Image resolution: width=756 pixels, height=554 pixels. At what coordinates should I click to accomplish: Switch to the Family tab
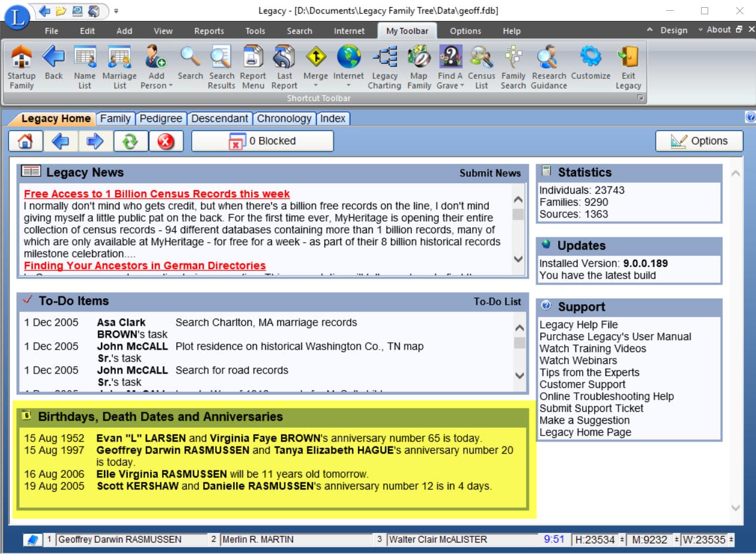point(115,118)
